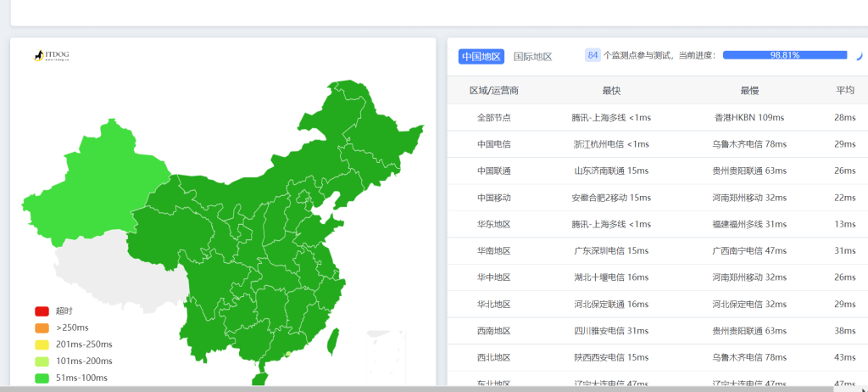Select the 西北地区 row label

tap(494, 357)
